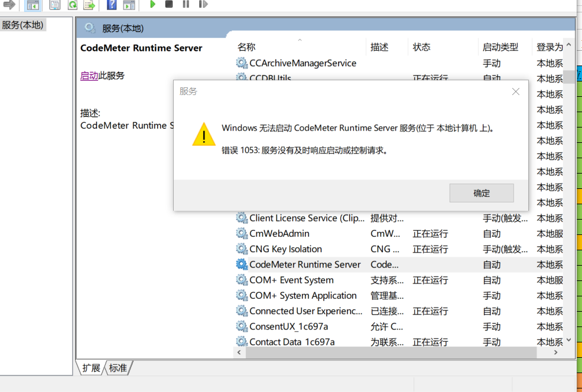
Task: Click the green Start Service icon
Action: [x=152, y=4]
